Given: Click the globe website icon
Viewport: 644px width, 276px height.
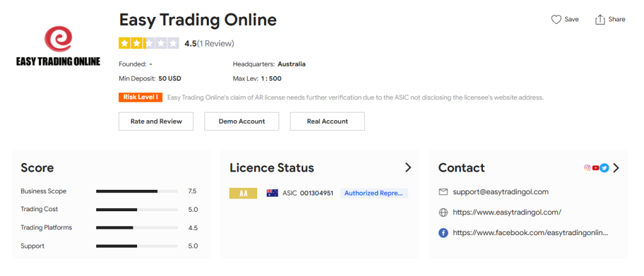Looking at the screenshot, I should [x=443, y=213].
